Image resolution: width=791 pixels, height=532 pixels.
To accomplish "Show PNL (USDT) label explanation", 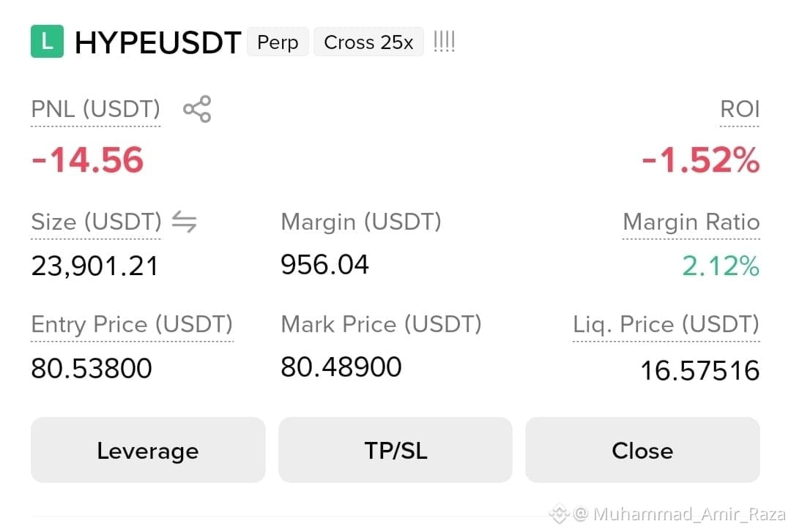I will point(96,109).
